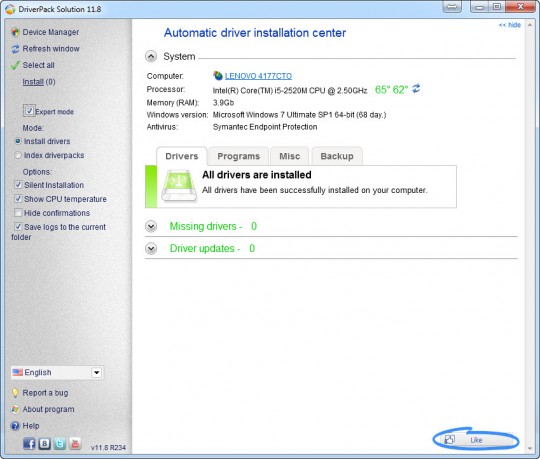
Task: Click the Like button
Action: click(x=476, y=440)
